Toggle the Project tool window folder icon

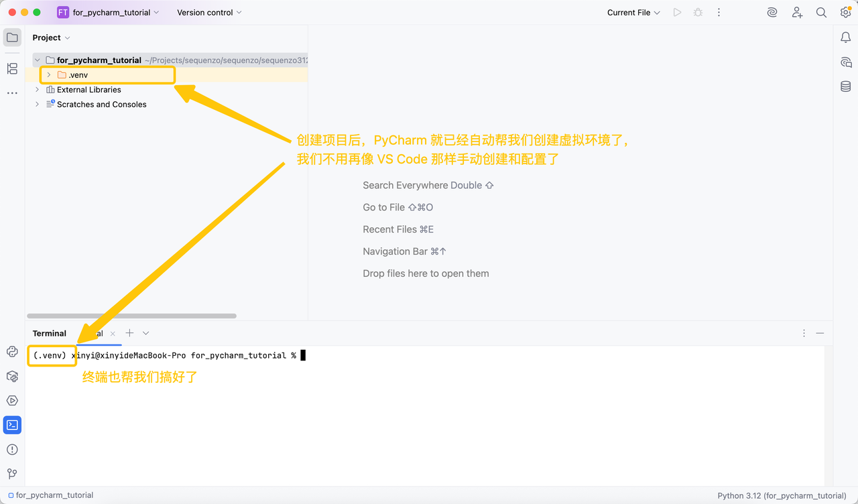(x=12, y=38)
